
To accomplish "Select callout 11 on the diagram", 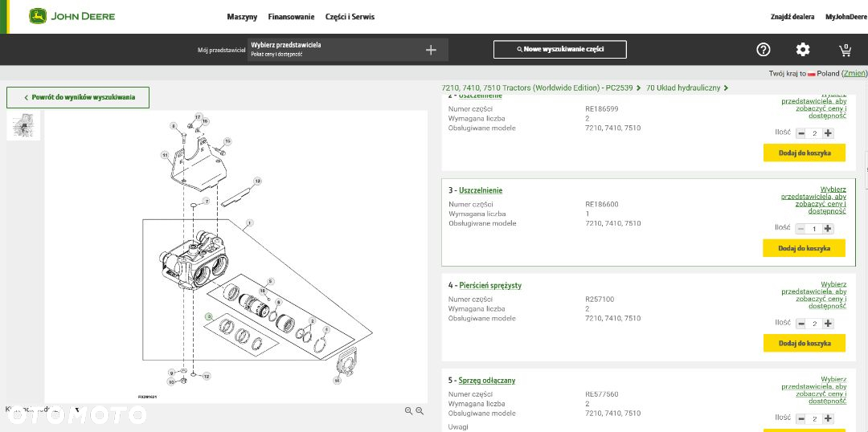I will pyautogui.click(x=165, y=155).
